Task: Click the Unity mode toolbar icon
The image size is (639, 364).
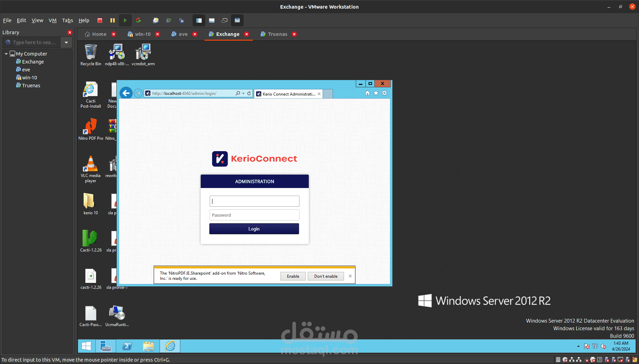Action: [225, 20]
